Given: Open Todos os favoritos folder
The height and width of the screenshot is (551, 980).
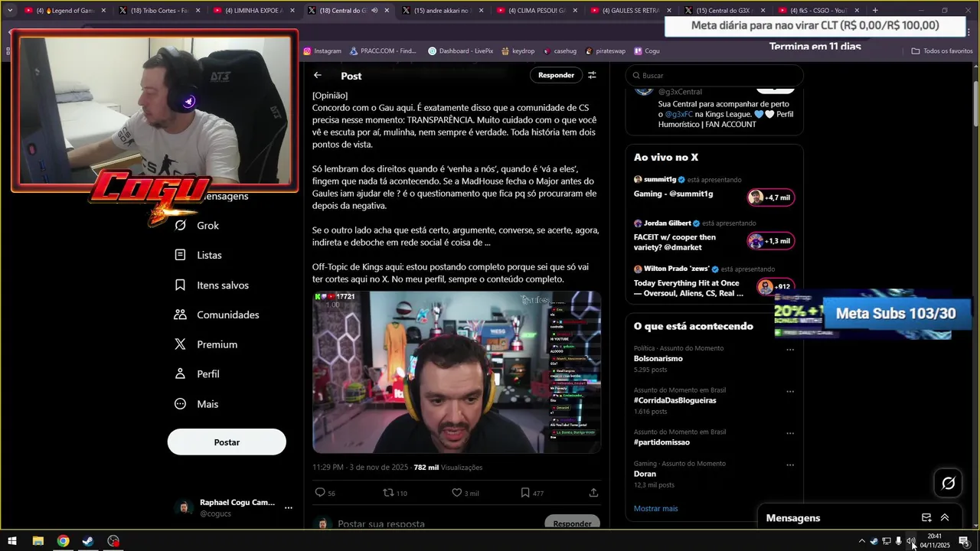Looking at the screenshot, I should coord(942,51).
